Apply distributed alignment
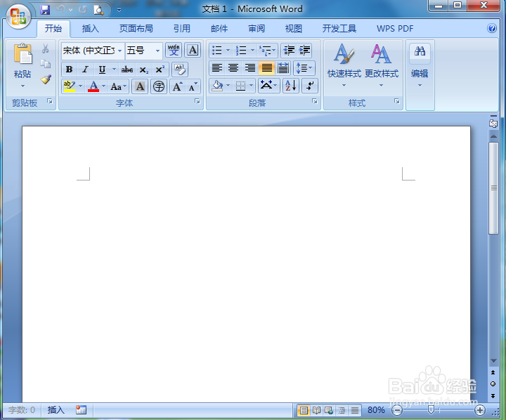 [283, 67]
